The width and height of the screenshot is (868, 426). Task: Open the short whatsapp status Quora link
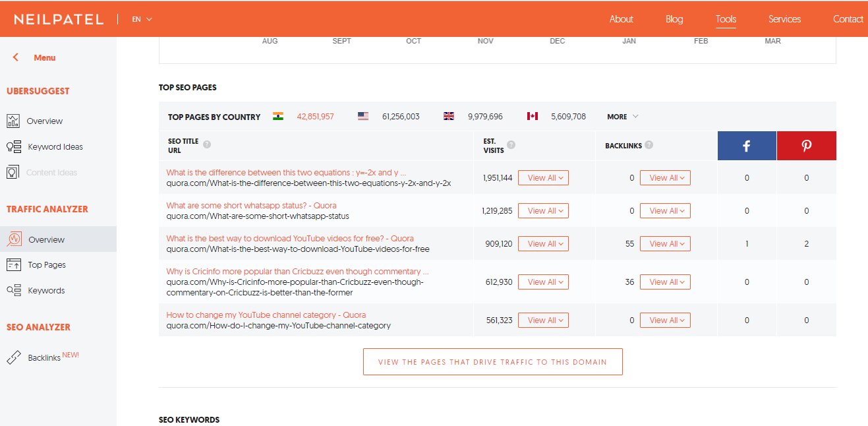pos(251,206)
